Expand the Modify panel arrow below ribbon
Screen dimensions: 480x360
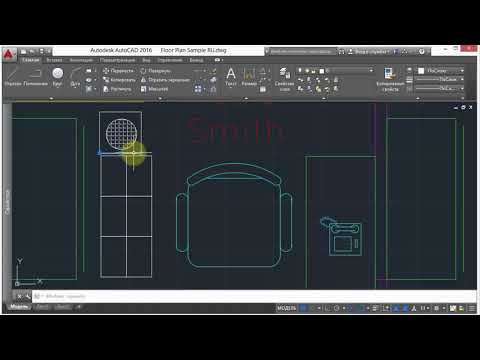(160, 98)
